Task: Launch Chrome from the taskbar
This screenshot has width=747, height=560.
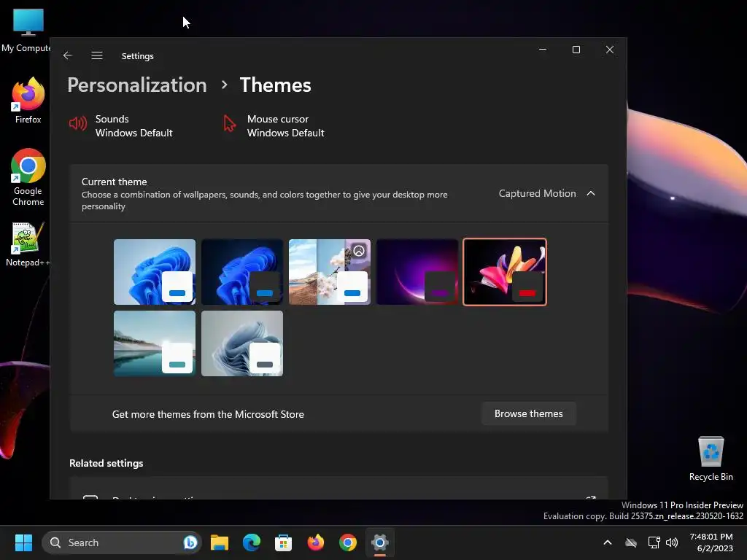Action: [x=348, y=542]
